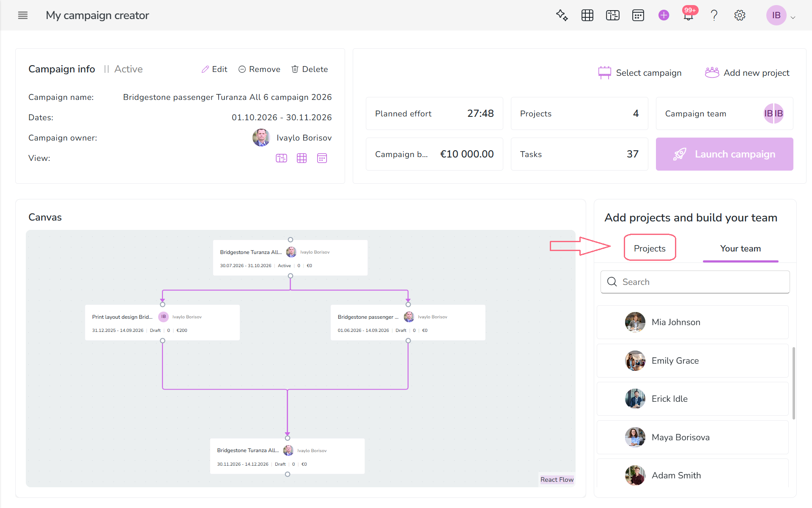Click the purple plus add button

tap(664, 15)
